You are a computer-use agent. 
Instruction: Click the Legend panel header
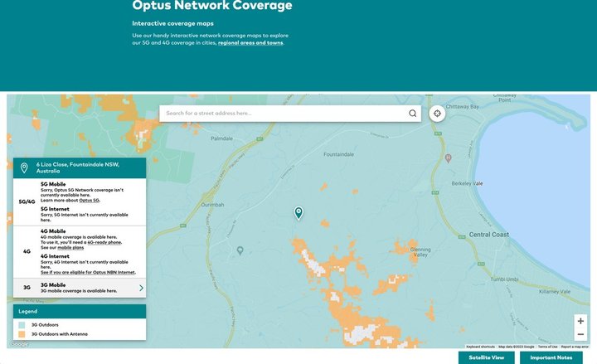(80, 312)
